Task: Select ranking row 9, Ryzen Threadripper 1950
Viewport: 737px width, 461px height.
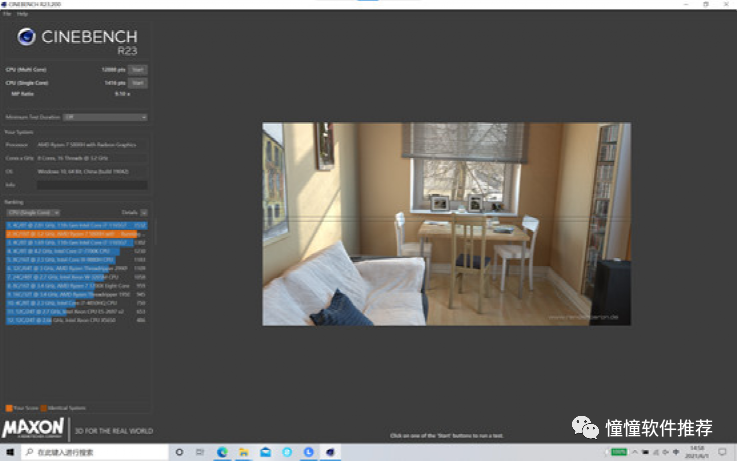Action: pos(76,295)
